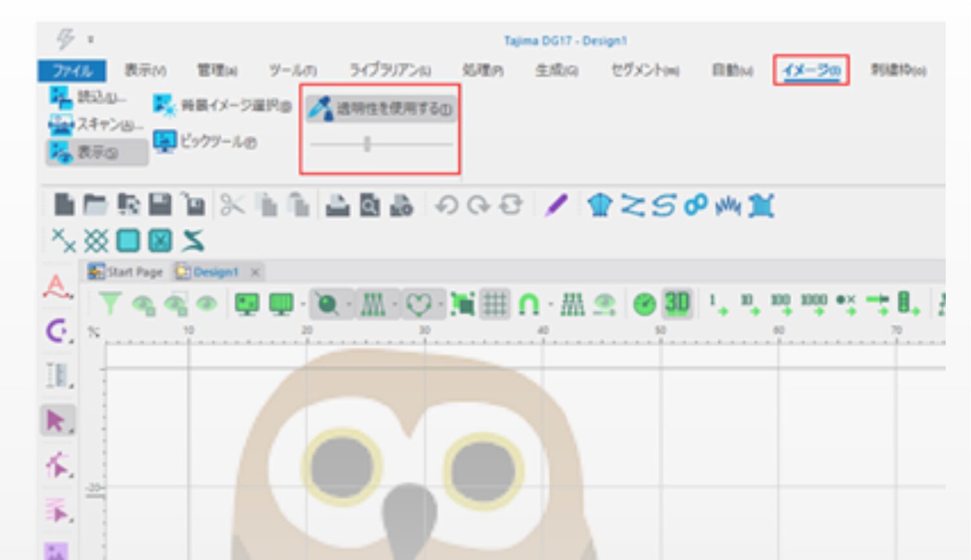Open dropdown arrow beside the magnifier icon
This screenshot has width=971, height=560.
coord(349,304)
